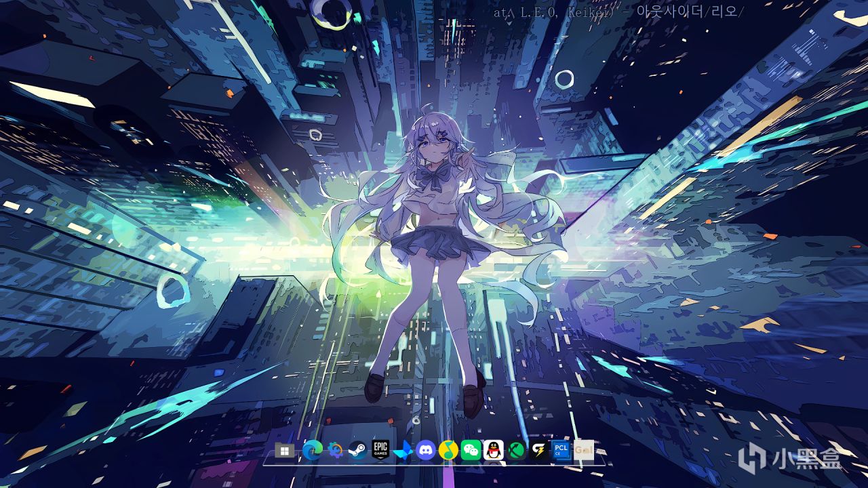
Task: Launch Microsoft Edge from the dock
Action: 313,450
